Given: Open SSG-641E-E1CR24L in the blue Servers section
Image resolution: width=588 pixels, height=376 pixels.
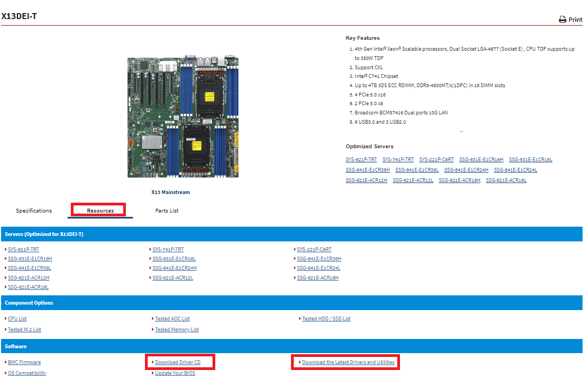Looking at the screenshot, I should [318, 268].
